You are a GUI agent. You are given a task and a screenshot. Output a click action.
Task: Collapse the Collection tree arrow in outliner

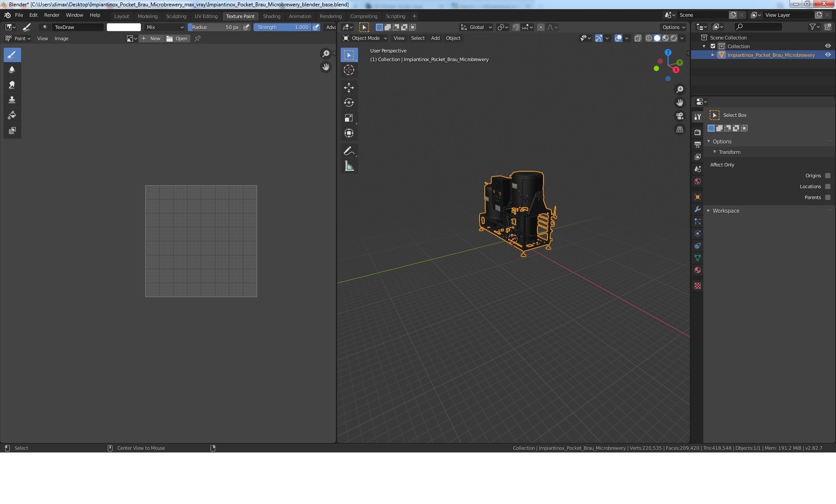click(x=704, y=46)
